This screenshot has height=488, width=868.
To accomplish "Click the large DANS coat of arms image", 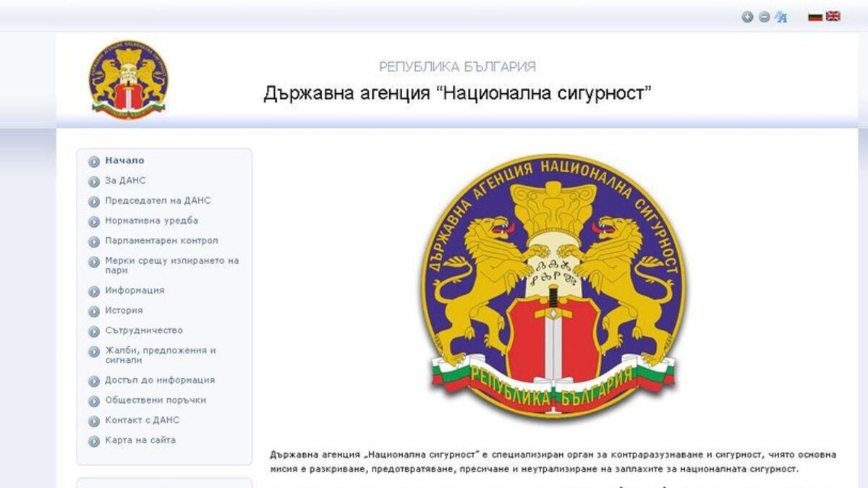I will pyautogui.click(x=553, y=286).
